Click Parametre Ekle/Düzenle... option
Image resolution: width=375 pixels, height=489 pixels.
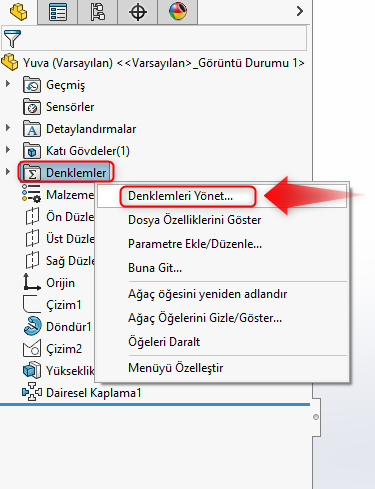(195, 244)
